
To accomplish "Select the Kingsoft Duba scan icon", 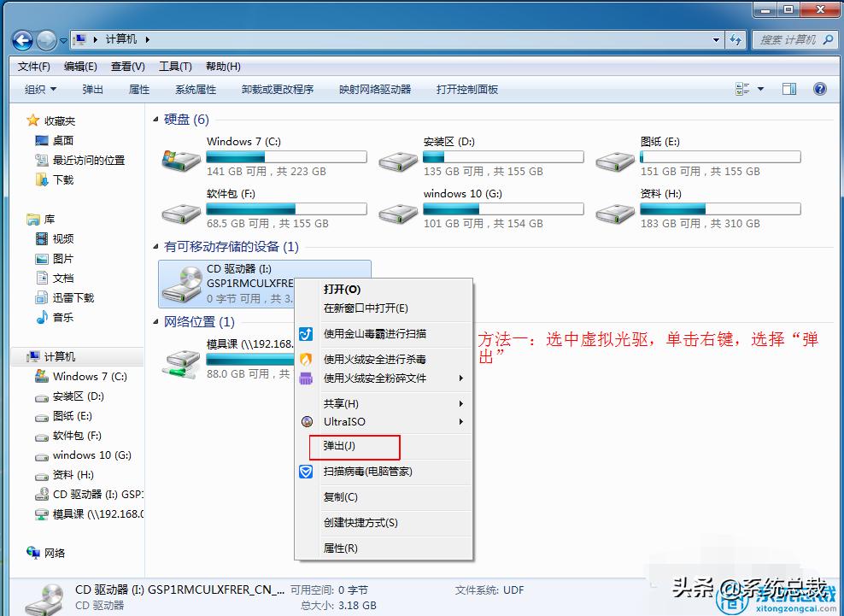I will click(305, 335).
